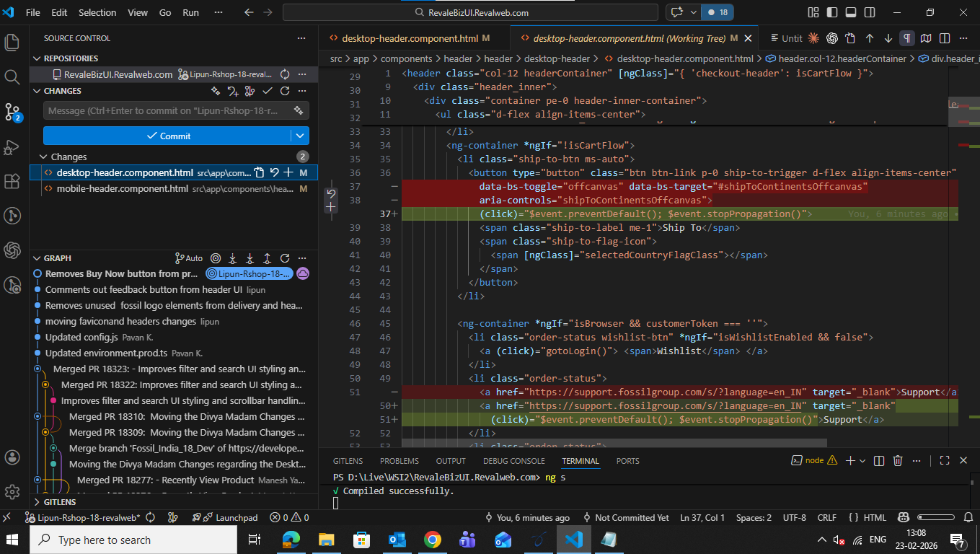Stage changes for desktop-header.component.html with plus icon
The width and height of the screenshot is (980, 554).
[x=288, y=172]
